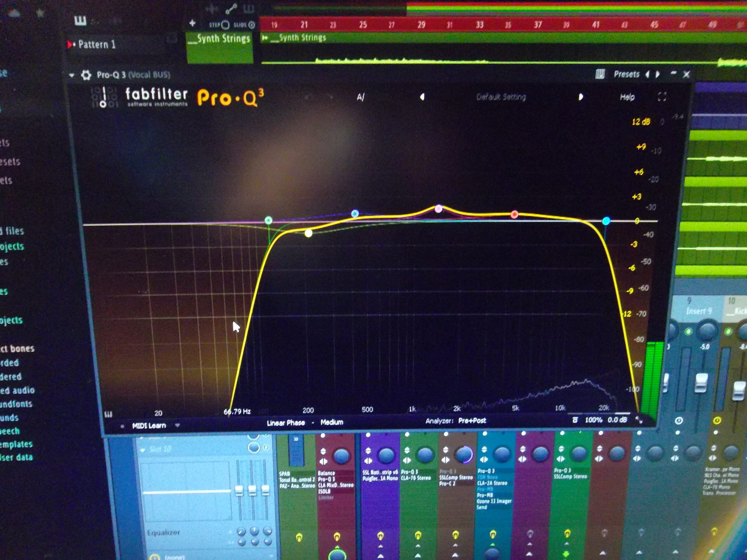This screenshot has width=747, height=560.
Task: Expand the Pro-Q 3 window menu arrow
Action: pyautogui.click(x=71, y=75)
